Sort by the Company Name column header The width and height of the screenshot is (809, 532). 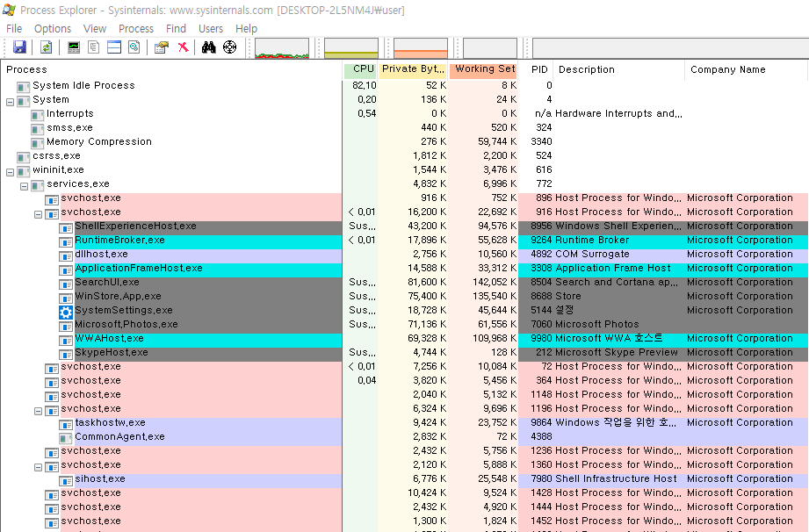pyautogui.click(x=746, y=69)
